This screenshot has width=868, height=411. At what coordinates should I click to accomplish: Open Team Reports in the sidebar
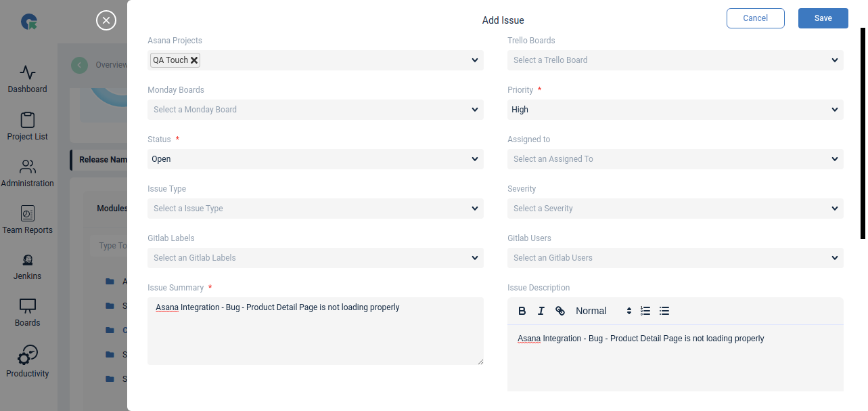[x=28, y=220]
